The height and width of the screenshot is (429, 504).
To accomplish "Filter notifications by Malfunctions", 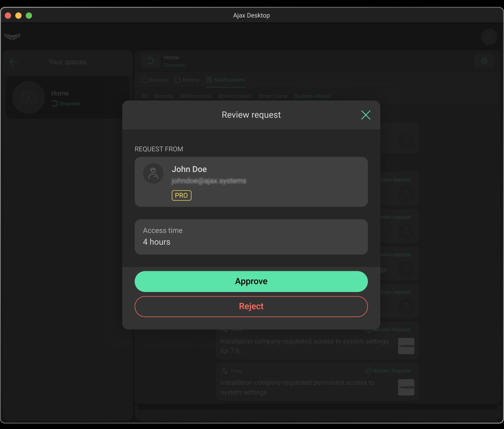I will click(x=195, y=96).
